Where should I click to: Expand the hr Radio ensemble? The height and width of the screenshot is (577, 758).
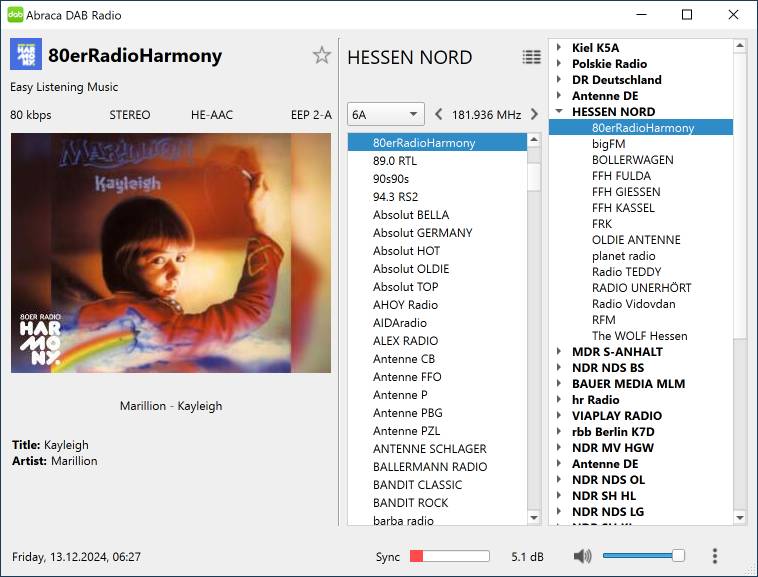coord(559,400)
